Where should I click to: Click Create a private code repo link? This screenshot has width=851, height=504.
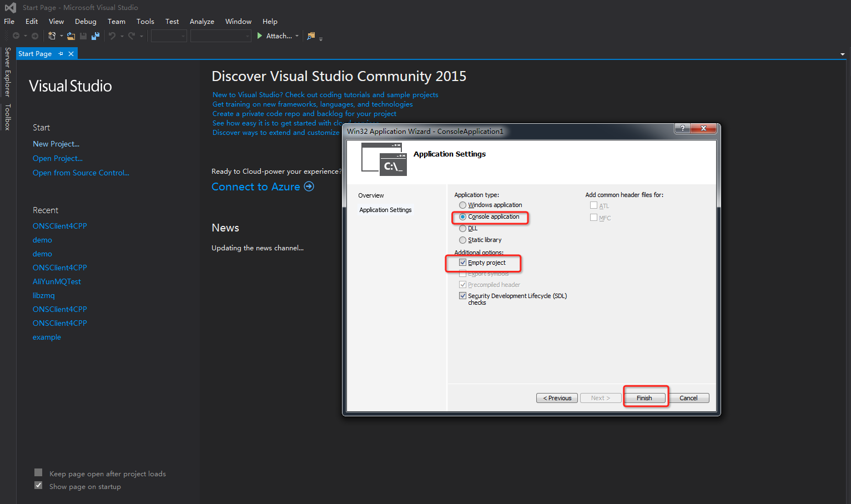tap(304, 114)
